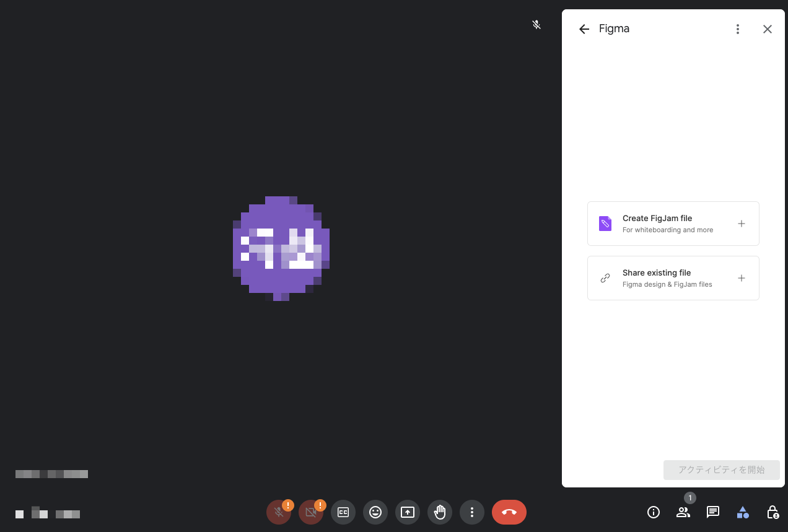Close the Figma side panel

[x=768, y=28]
